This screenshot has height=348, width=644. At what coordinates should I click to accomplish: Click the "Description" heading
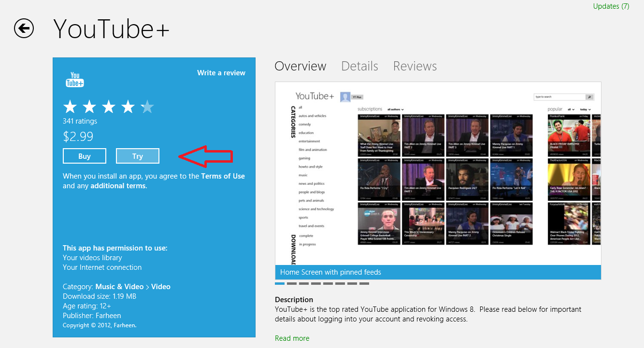click(294, 300)
